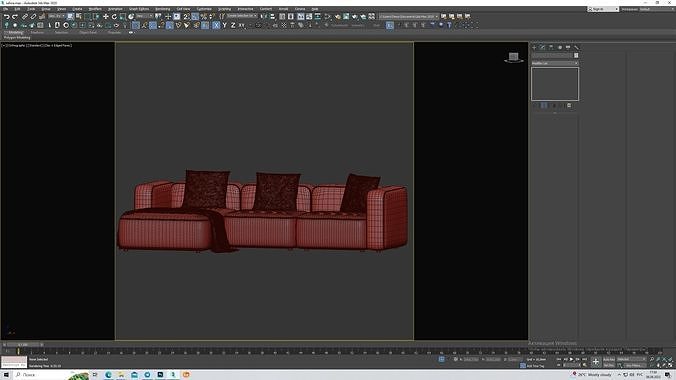
Task: Click the time slider handle
Action: click(x=23, y=345)
